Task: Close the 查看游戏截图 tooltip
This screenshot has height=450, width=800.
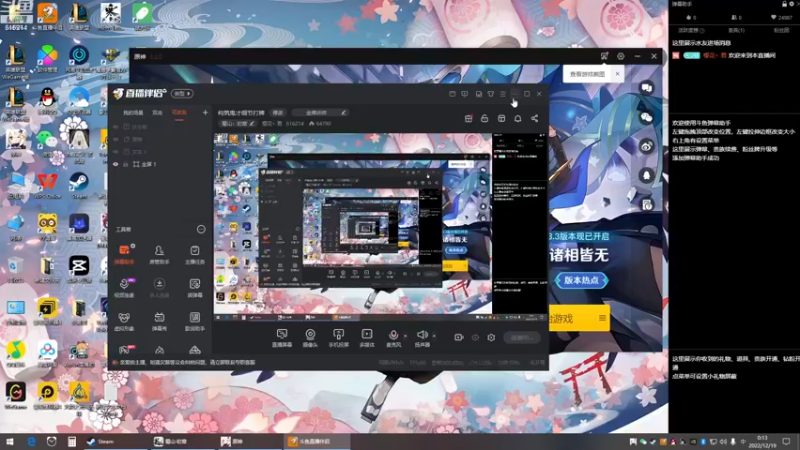Action: [617, 74]
